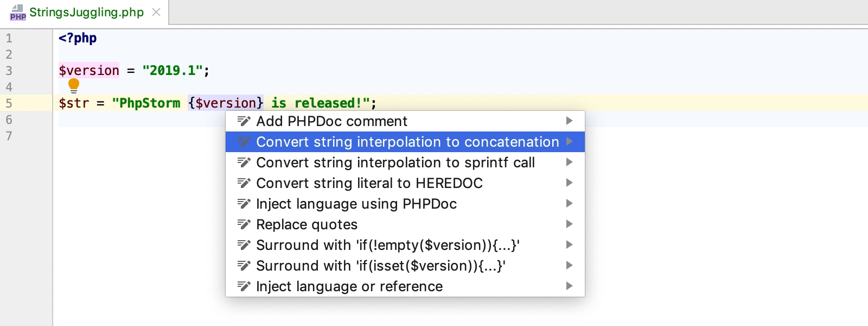Expand submenu arrow for Replace quotes

coord(569,224)
